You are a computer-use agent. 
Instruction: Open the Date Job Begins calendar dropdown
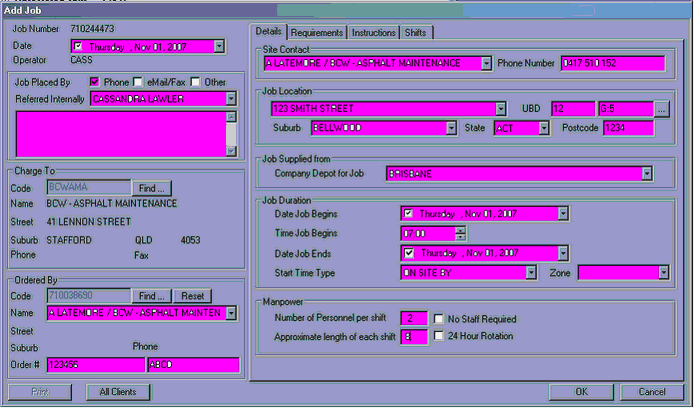tap(563, 214)
